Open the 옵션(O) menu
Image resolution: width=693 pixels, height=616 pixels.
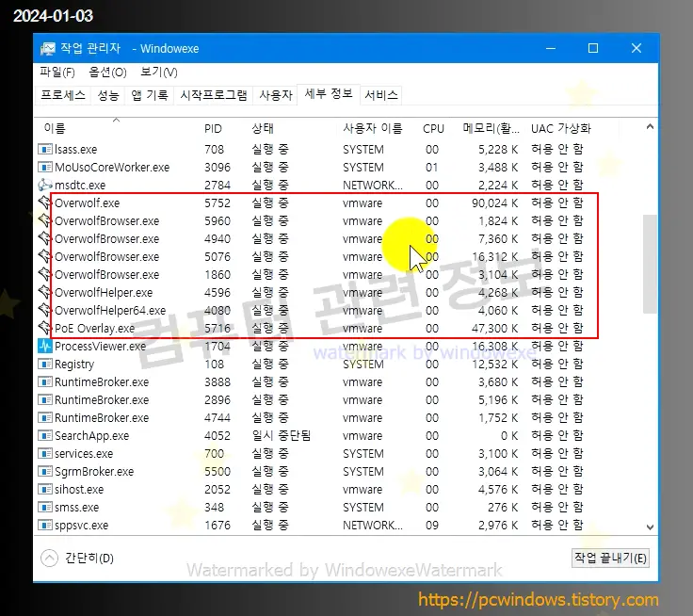107,73
